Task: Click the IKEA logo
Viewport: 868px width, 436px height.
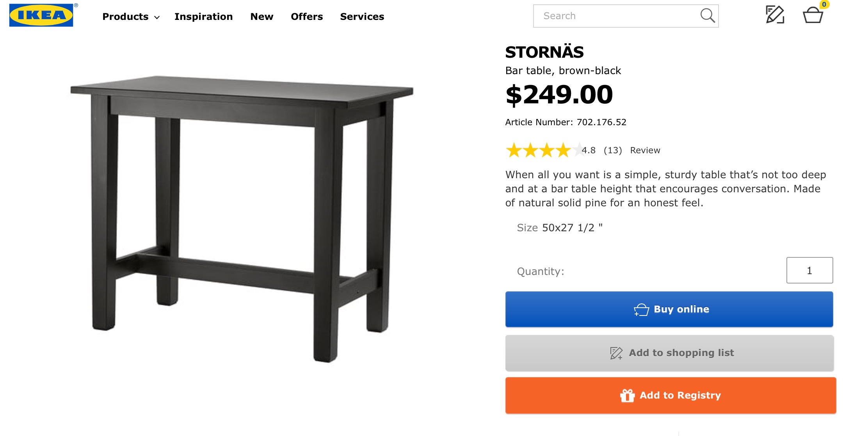Action: coord(41,16)
